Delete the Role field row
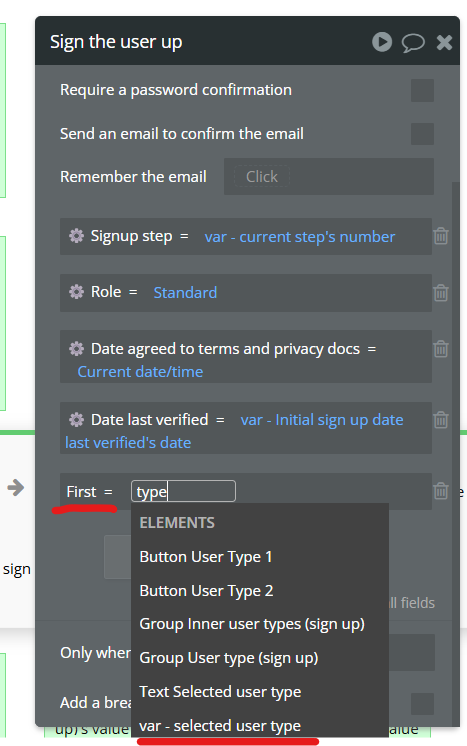Image resolution: width=467 pixels, height=746 pixels. coord(441,293)
